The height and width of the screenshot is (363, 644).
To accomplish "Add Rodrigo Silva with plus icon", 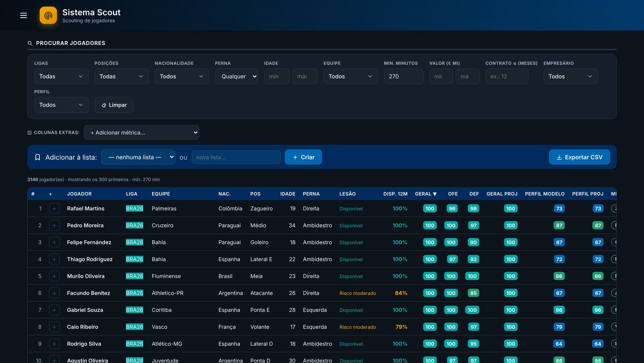I will (x=54, y=344).
